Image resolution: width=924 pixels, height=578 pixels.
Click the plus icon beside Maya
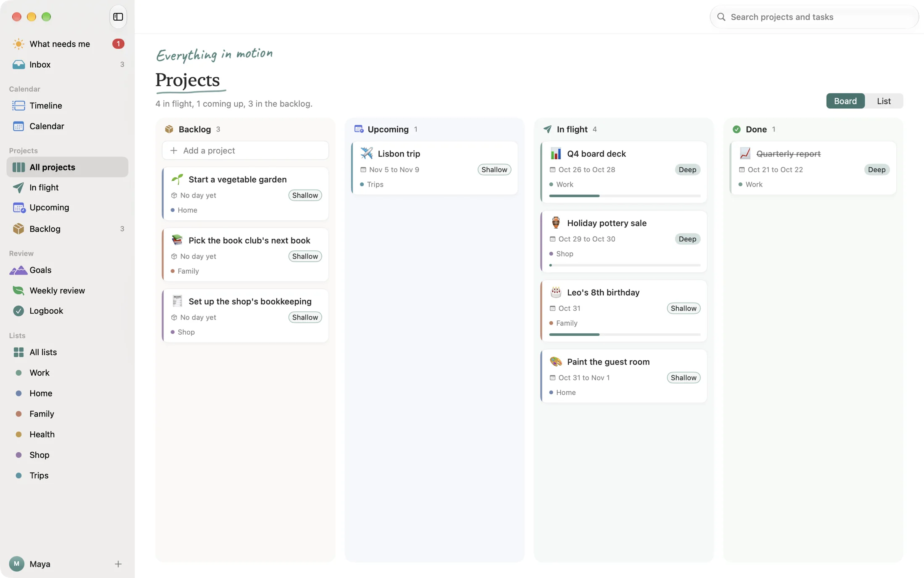(118, 564)
